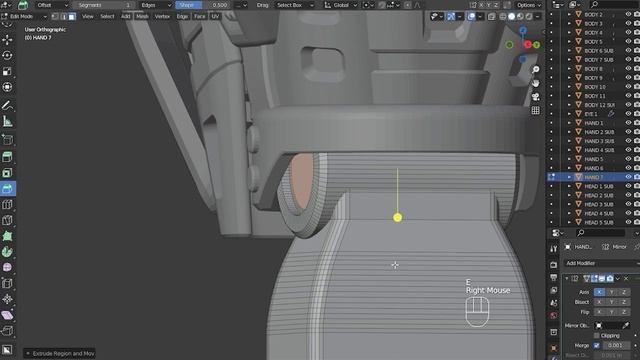Select the Scale tool in left toolbar

pyautogui.click(x=7, y=71)
